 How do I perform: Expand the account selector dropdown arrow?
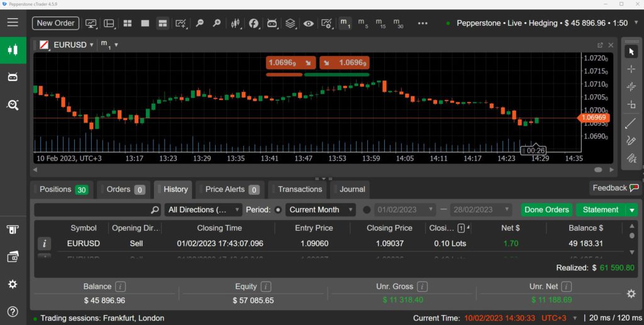pyautogui.click(x=636, y=23)
